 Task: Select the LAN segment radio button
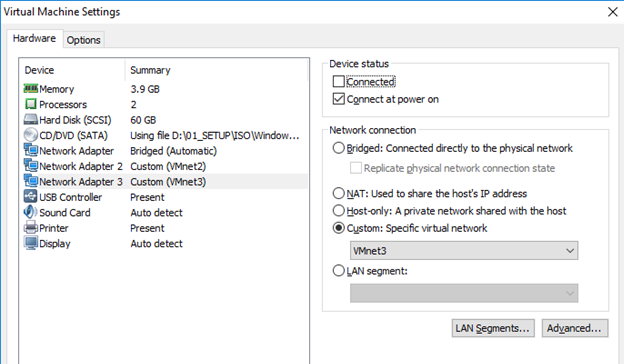(x=339, y=271)
